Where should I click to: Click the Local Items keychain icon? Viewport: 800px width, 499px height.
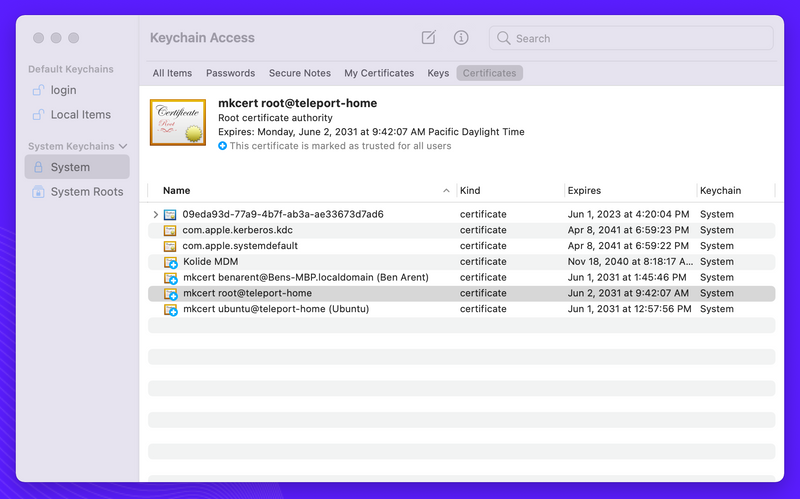pyautogui.click(x=38, y=115)
